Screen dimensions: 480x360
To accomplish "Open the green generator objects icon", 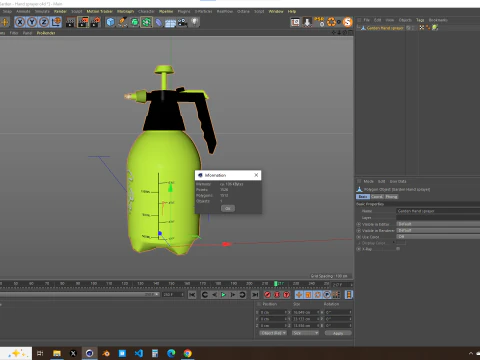I will click(134, 22).
